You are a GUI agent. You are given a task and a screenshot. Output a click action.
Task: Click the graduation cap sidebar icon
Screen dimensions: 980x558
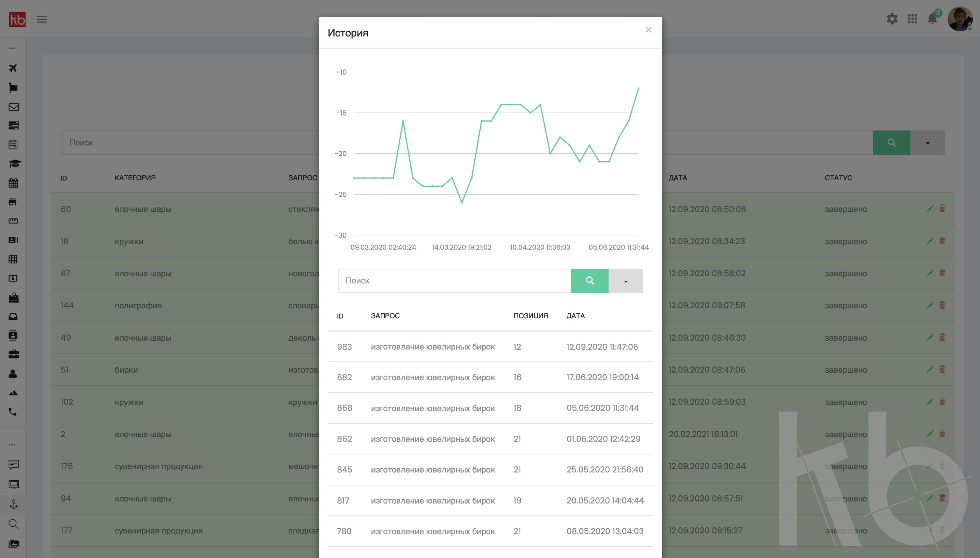click(14, 164)
